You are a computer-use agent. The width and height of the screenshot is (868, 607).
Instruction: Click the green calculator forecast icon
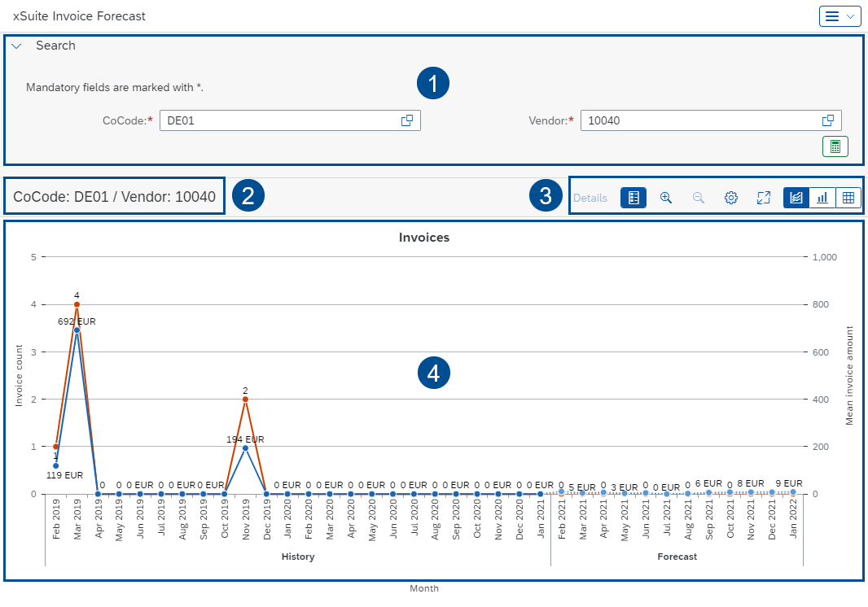(835, 146)
